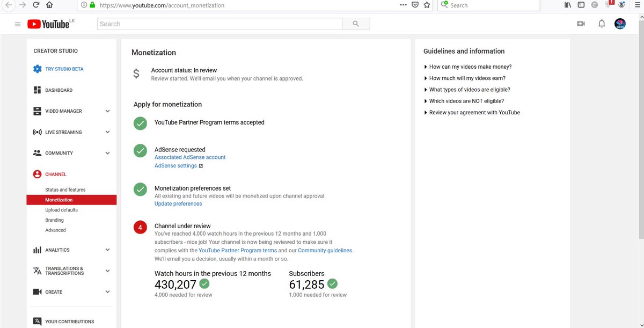This screenshot has width=644, height=328.
Task: Expand 'Review your agreement with YouTube'
Action: 472,113
